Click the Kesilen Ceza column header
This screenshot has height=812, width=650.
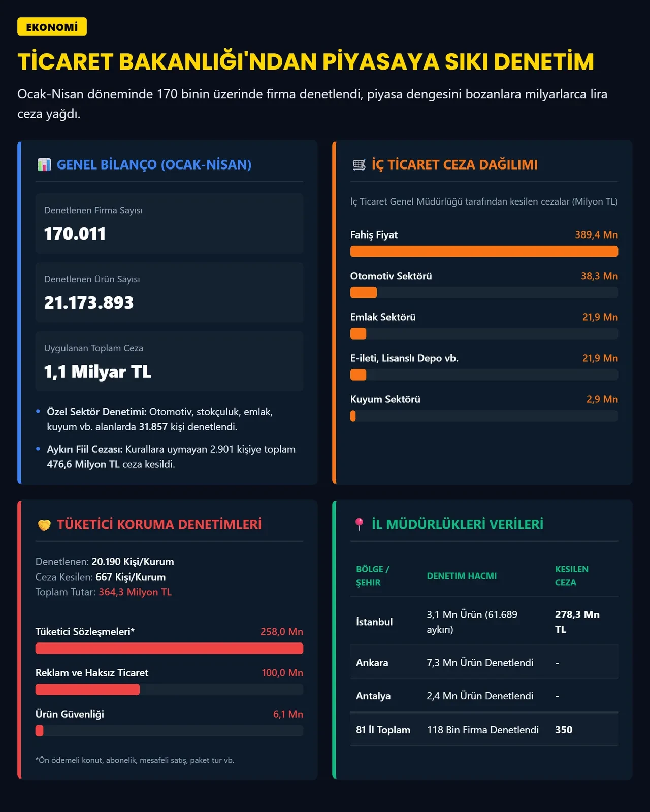571,576
